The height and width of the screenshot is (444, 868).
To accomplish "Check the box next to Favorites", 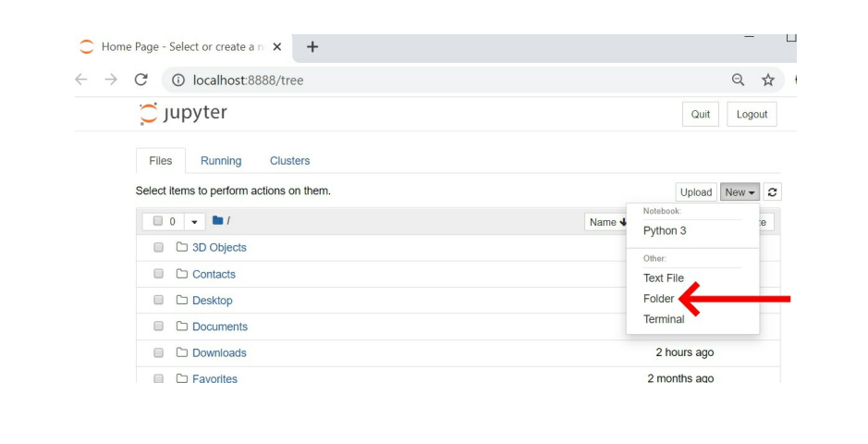I will click(158, 378).
